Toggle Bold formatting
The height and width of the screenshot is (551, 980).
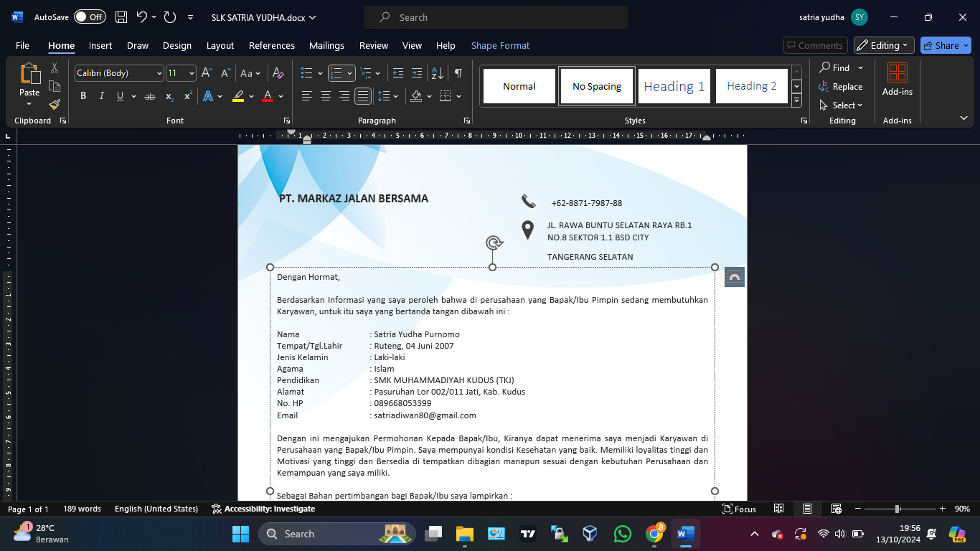pos(83,96)
